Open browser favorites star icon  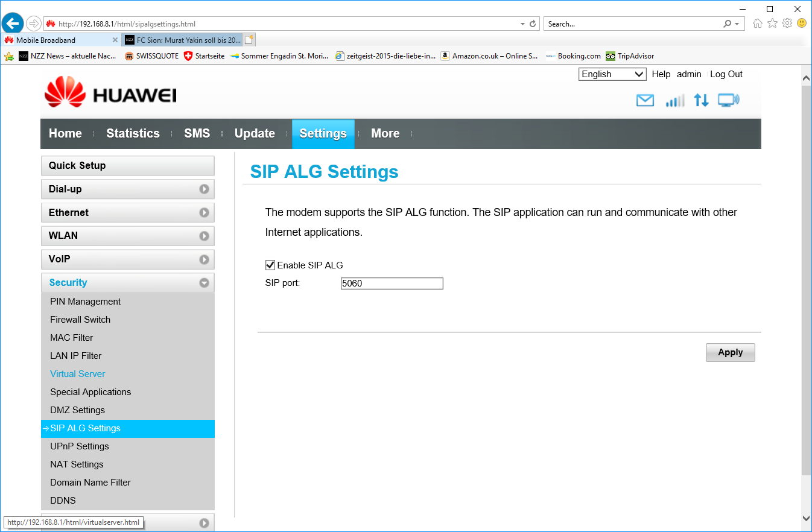pyautogui.click(x=772, y=24)
